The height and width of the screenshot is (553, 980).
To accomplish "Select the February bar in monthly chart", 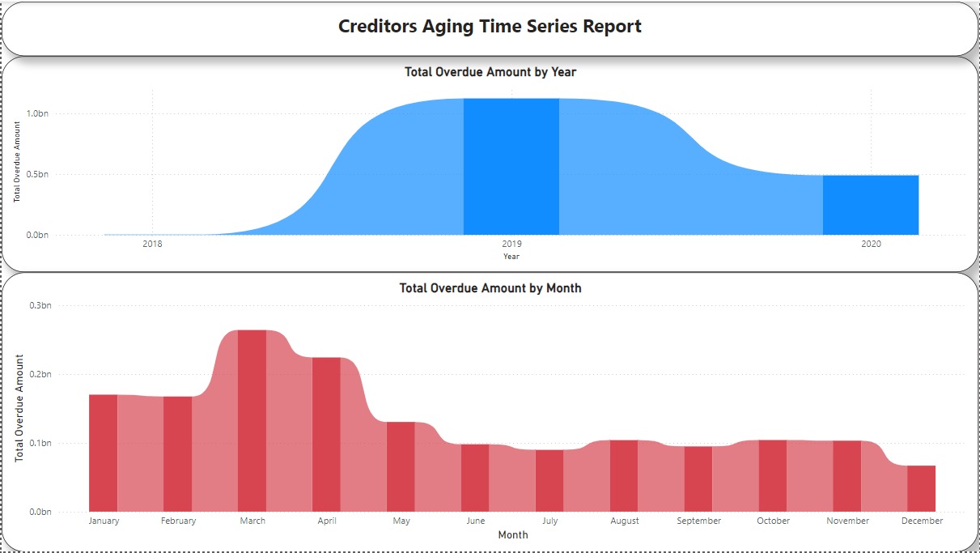I will tap(177, 453).
